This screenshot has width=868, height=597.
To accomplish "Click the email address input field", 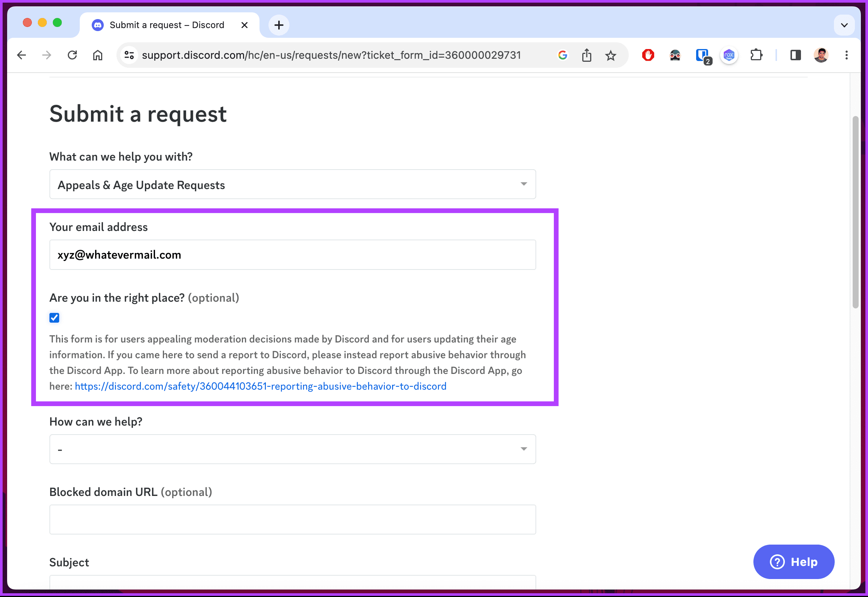I will coord(292,255).
